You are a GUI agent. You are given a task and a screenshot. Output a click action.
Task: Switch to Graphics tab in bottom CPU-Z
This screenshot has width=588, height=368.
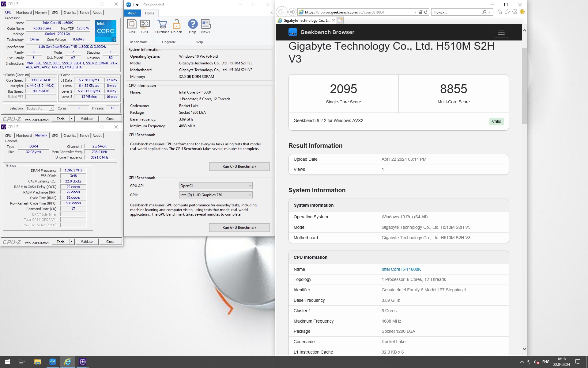click(70, 136)
